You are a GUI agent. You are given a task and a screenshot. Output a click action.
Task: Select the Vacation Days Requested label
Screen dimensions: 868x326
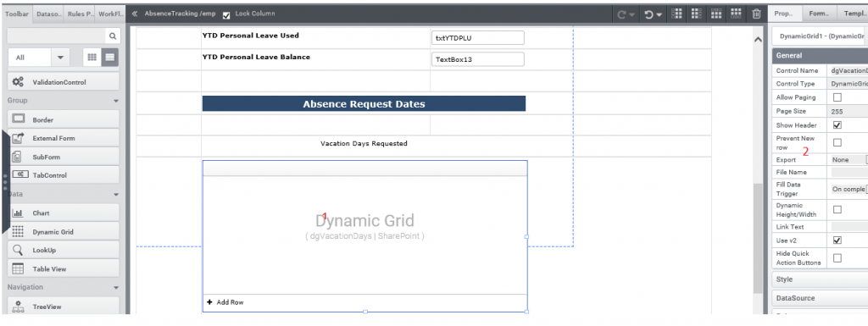364,144
